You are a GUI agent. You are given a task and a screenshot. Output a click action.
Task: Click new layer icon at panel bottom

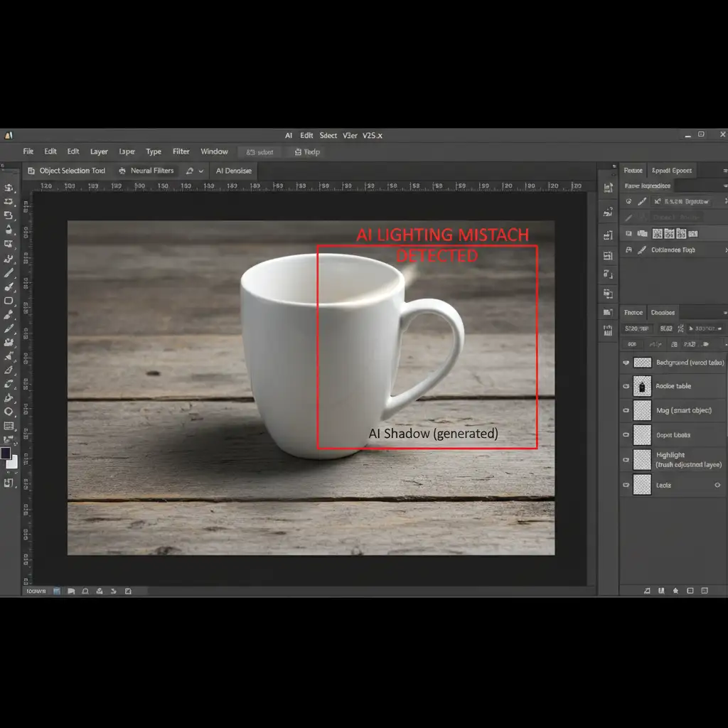[689, 590]
